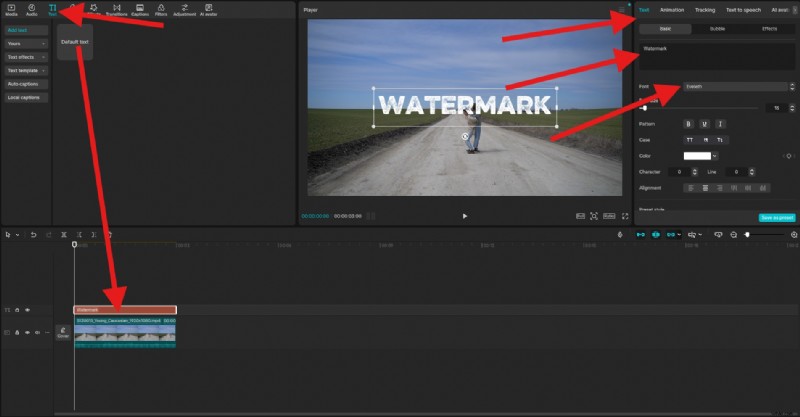This screenshot has height=417, width=800.
Task: Click the player Ratio button
Action: (x=609, y=216)
